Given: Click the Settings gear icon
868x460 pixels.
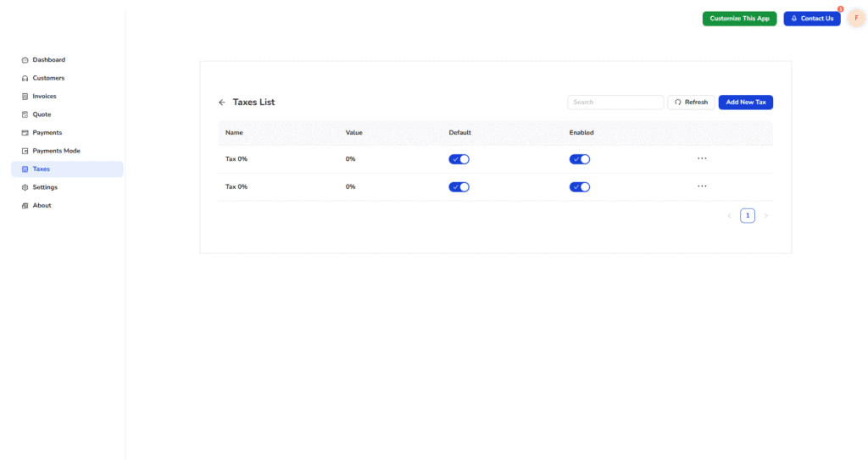Looking at the screenshot, I should click(x=25, y=187).
